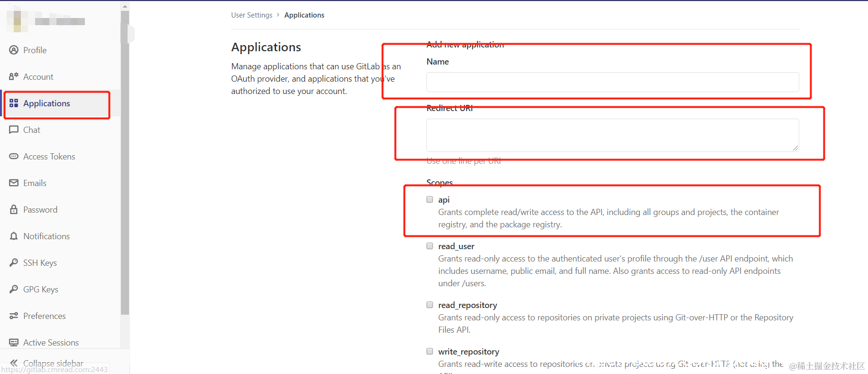Click the read_user scope label

click(x=456, y=246)
